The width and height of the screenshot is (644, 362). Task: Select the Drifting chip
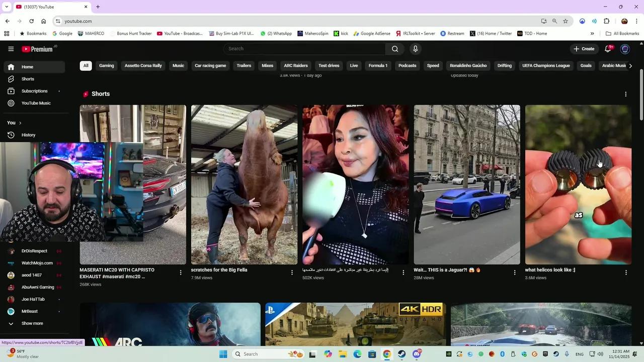click(505, 65)
